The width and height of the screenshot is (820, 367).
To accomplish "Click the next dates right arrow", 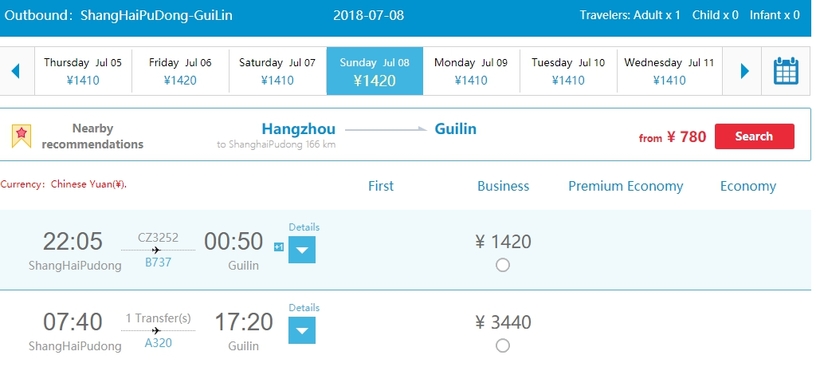I will (745, 71).
